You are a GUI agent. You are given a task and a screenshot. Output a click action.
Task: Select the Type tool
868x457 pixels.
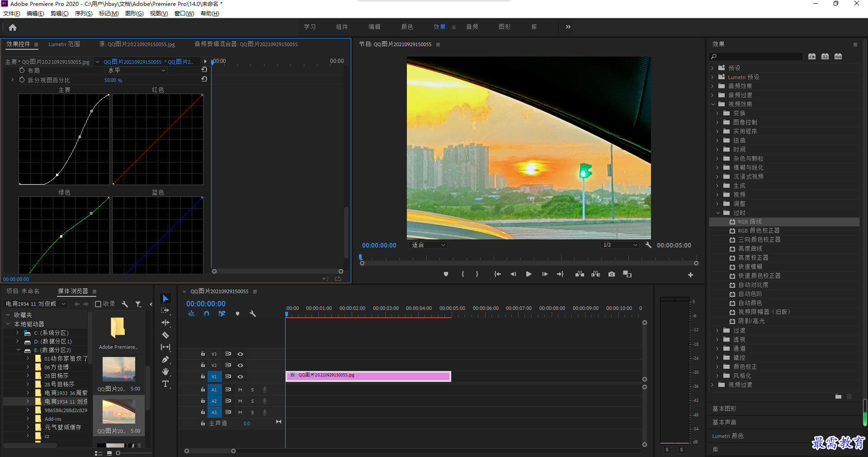(x=165, y=384)
